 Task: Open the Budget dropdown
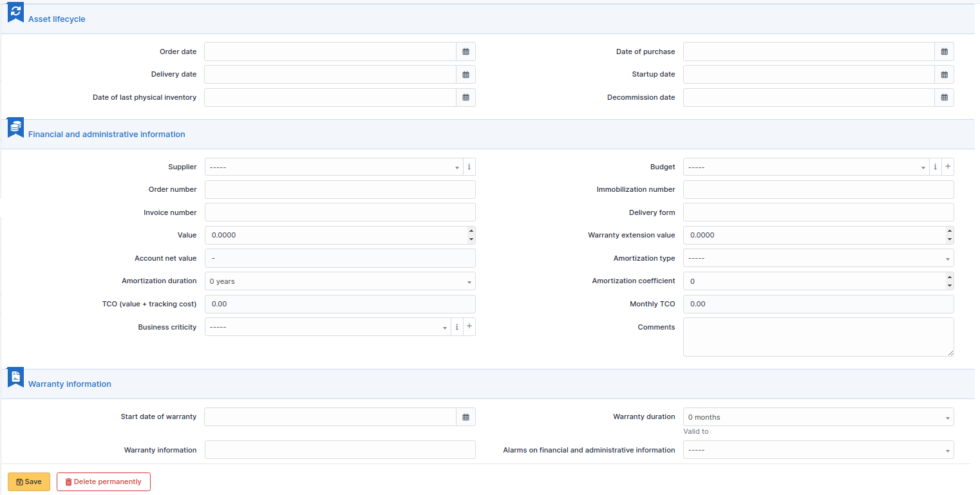tap(806, 167)
